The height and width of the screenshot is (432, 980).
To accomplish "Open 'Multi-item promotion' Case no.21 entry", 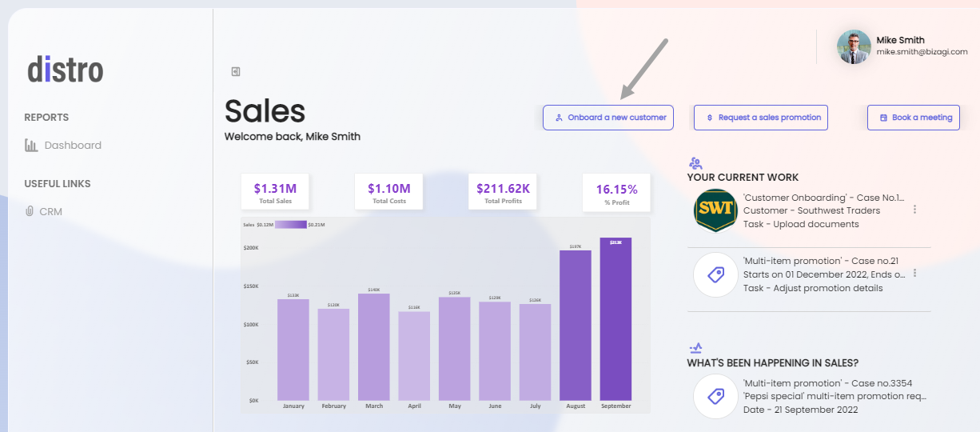I will [x=813, y=275].
